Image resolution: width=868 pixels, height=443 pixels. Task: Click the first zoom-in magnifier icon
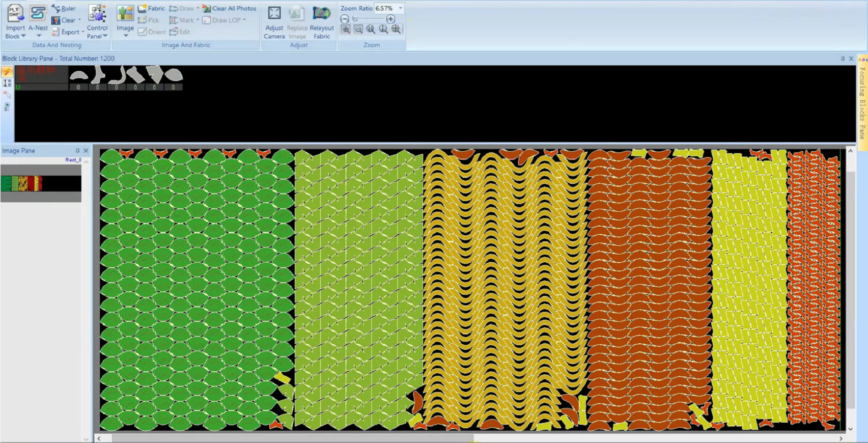coord(346,30)
